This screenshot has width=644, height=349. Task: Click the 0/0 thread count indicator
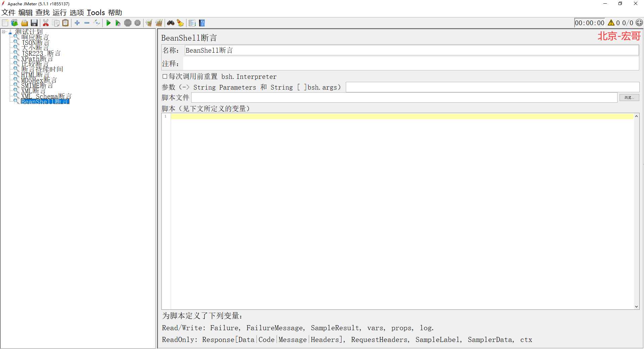628,23
